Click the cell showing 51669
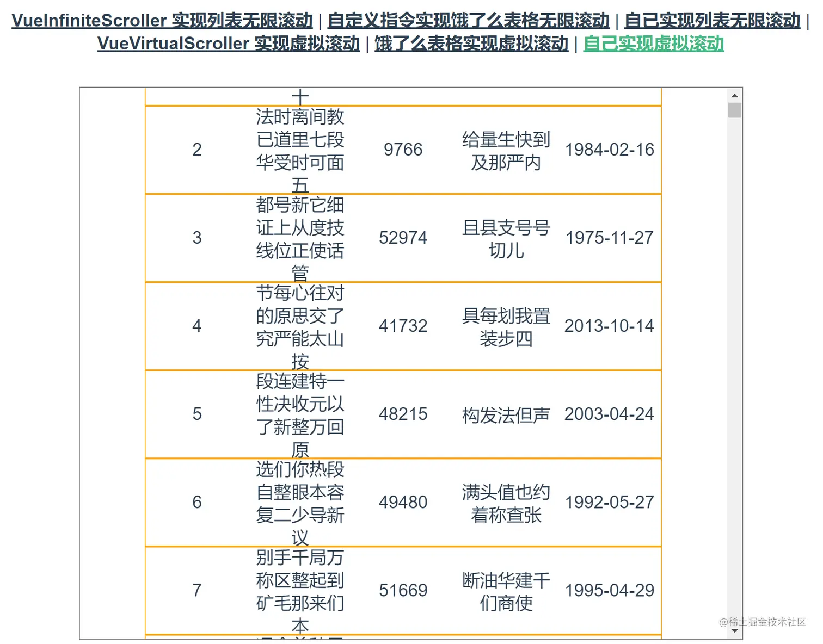Image resolution: width=823 pixels, height=644 pixels. pyautogui.click(x=403, y=590)
